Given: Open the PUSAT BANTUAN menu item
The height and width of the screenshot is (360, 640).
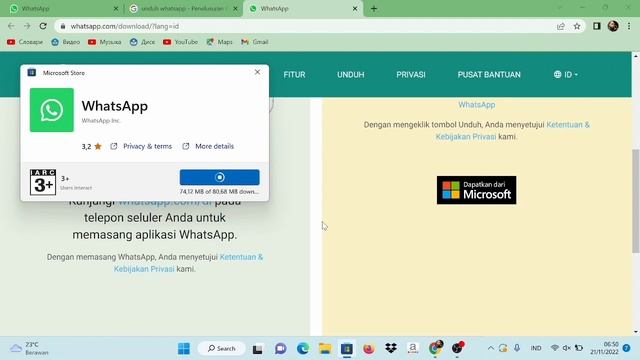Looking at the screenshot, I should [489, 75].
